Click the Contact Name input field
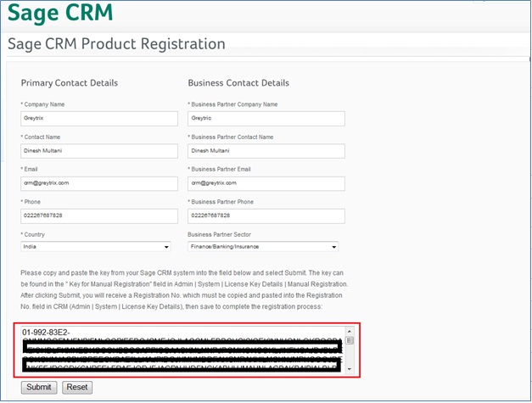The height and width of the screenshot is (403, 532). click(99, 151)
